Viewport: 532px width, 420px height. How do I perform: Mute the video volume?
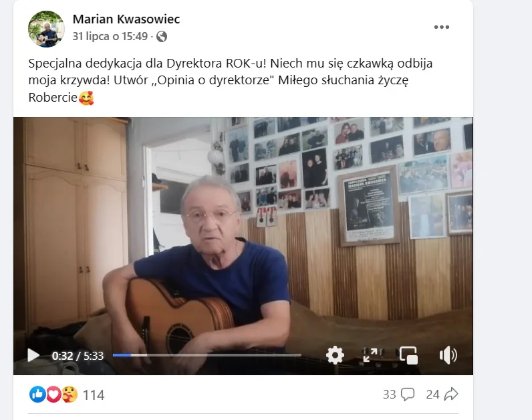tap(448, 356)
